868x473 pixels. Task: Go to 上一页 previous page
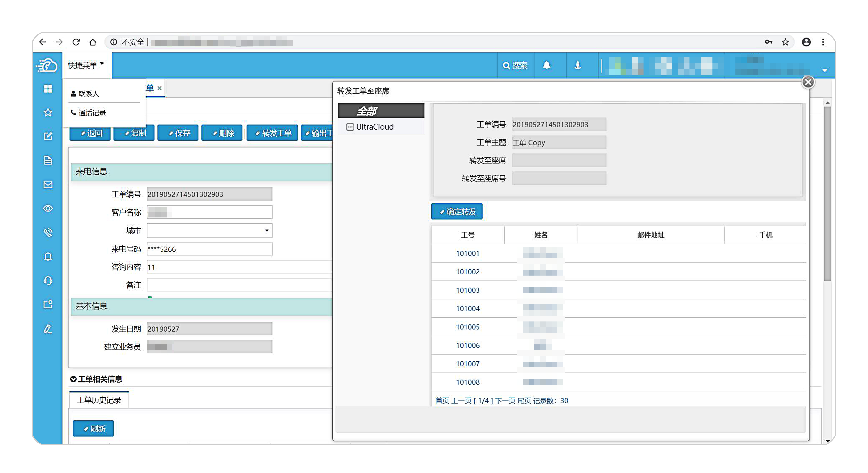(461, 401)
